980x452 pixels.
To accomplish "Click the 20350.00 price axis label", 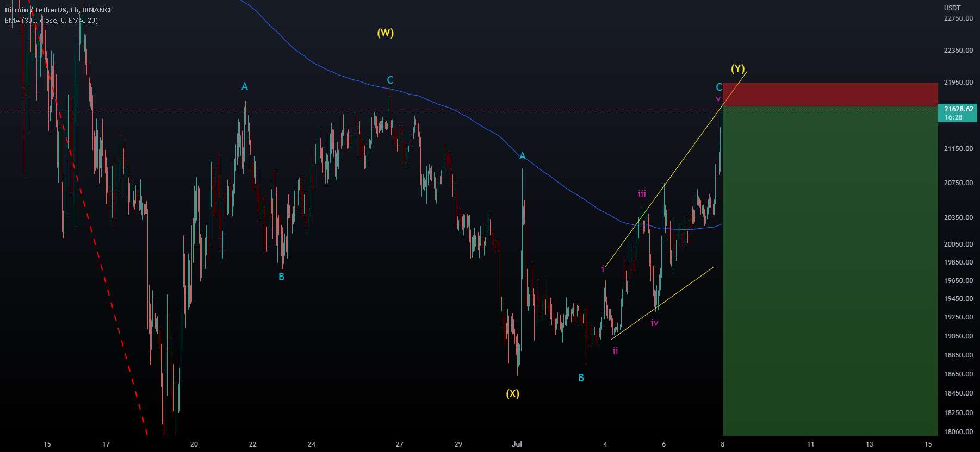I will [958, 217].
